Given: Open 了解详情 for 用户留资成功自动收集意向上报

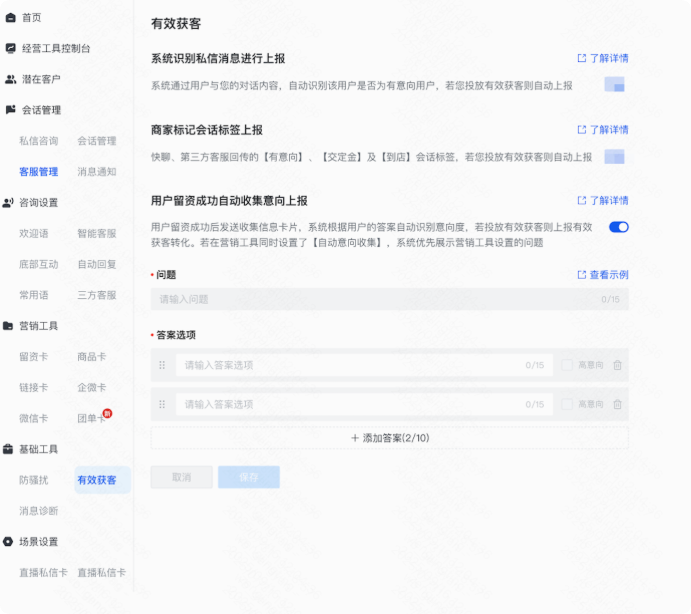Looking at the screenshot, I should (603, 201).
